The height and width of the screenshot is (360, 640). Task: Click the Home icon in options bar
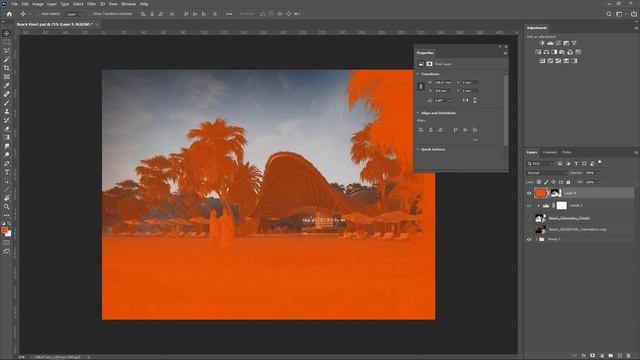coord(9,14)
